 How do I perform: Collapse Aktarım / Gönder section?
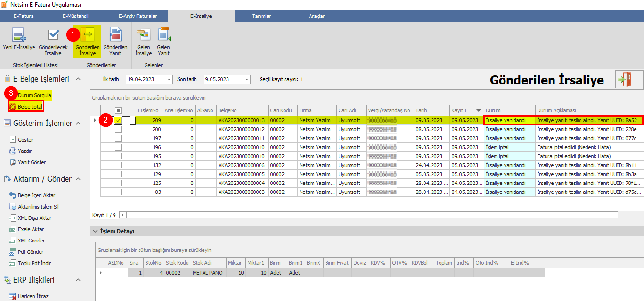click(x=78, y=179)
